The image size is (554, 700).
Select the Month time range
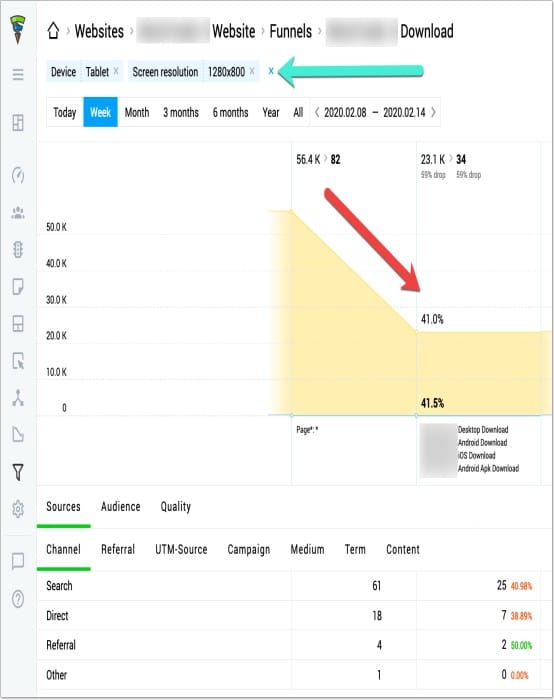(137, 112)
